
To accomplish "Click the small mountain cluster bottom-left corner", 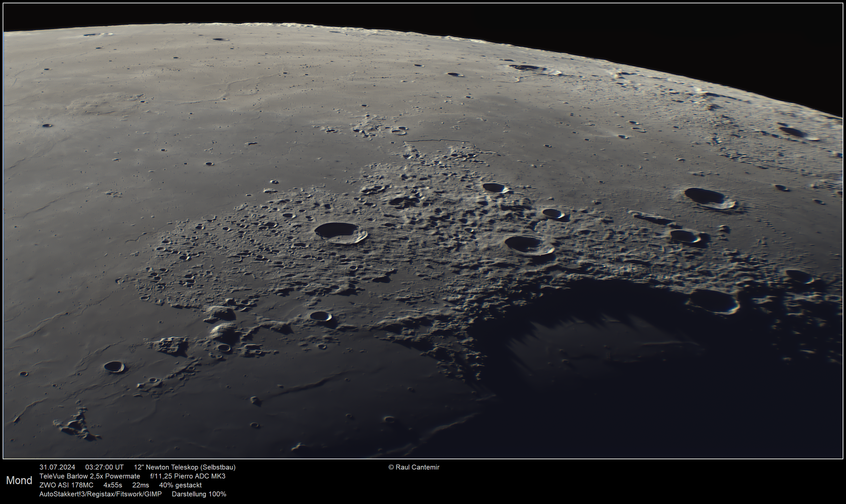I will click(x=77, y=426).
